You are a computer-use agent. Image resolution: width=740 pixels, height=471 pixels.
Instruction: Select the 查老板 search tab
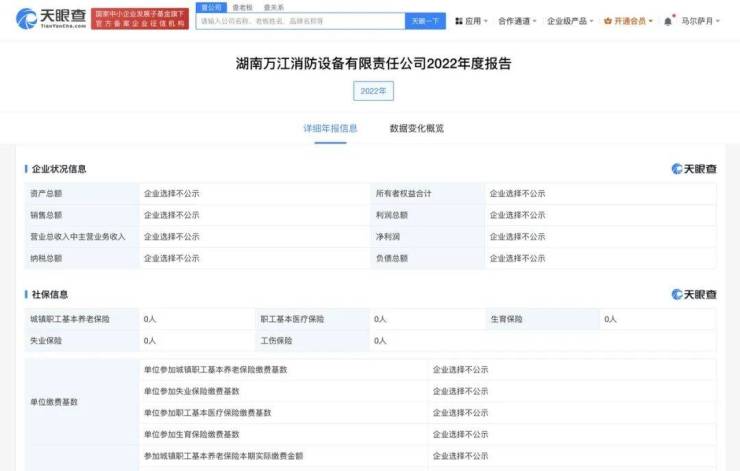pyautogui.click(x=242, y=7)
